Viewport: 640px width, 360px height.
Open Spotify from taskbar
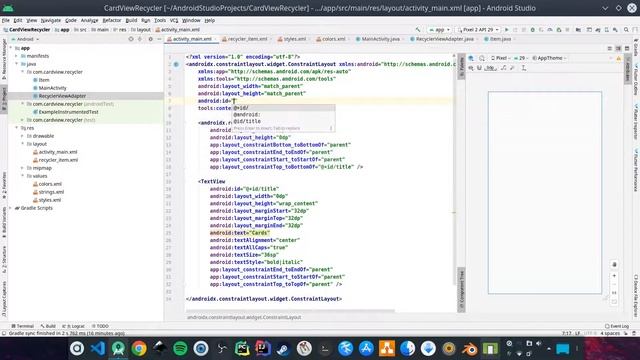pos(180,349)
